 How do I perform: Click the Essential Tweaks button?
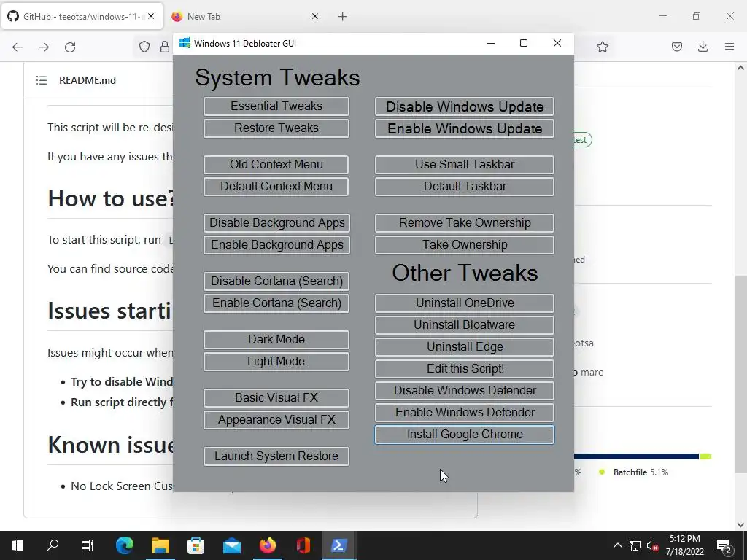click(x=276, y=106)
